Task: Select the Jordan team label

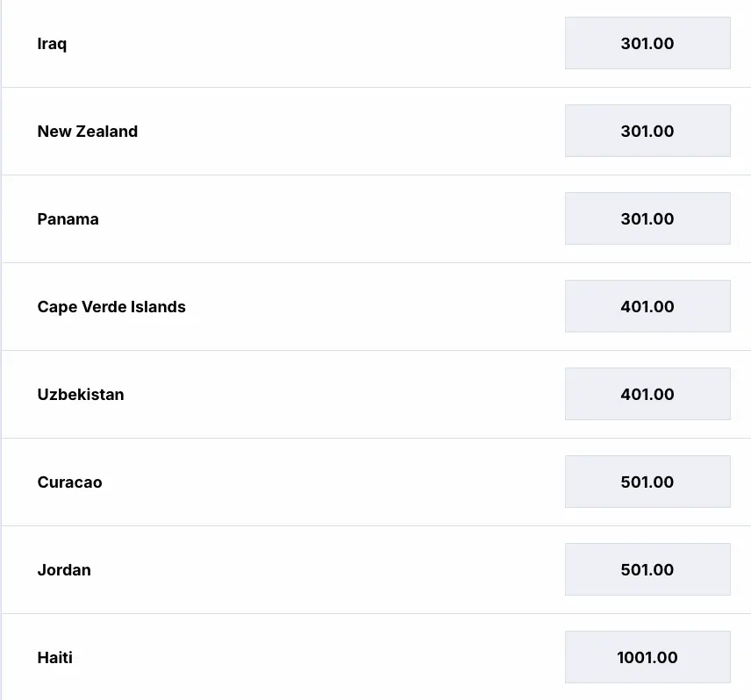Action: (64, 570)
